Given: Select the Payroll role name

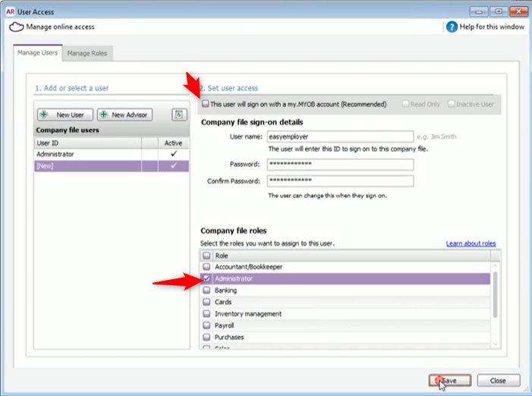Looking at the screenshot, I should coord(225,325).
